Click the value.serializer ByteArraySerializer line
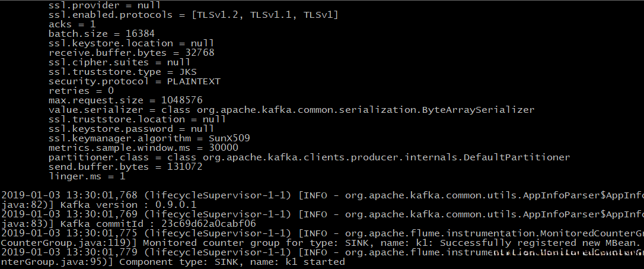The height and width of the screenshot is (269, 644). tap(291, 109)
